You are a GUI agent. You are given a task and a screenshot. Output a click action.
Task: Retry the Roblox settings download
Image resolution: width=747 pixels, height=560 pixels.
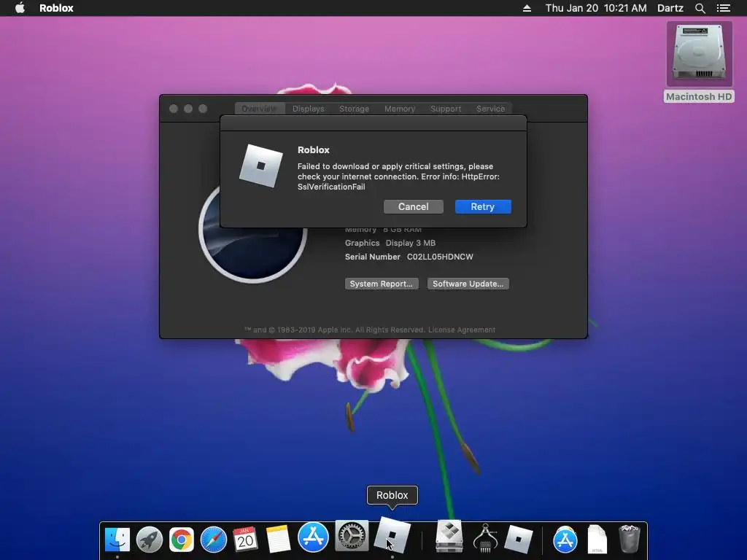[483, 206]
